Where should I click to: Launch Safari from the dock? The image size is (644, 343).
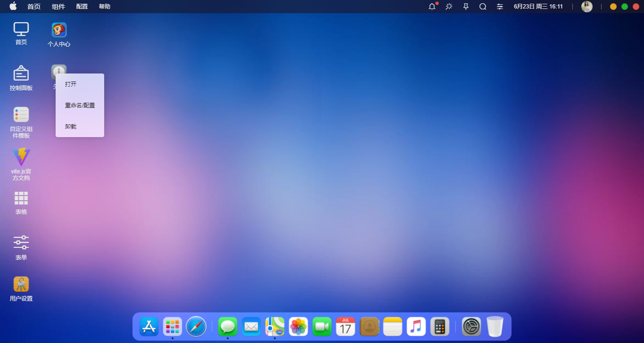(x=196, y=326)
